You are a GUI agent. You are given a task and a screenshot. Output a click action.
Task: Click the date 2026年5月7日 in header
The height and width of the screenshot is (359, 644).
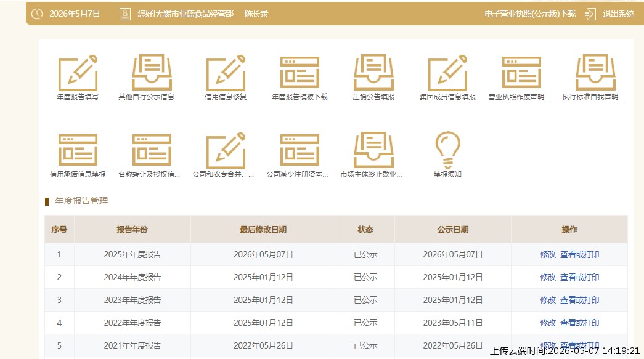pos(75,14)
